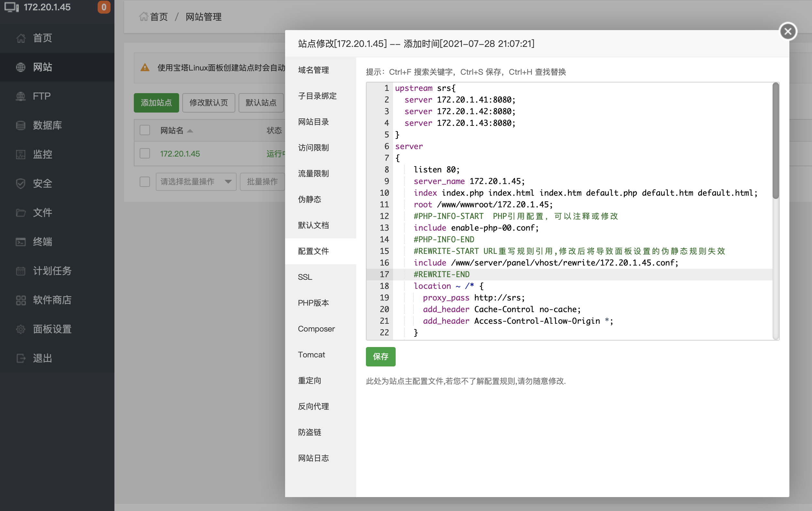The width and height of the screenshot is (812, 511).
Task: Open 面板设置 panel settings
Action: 52,329
